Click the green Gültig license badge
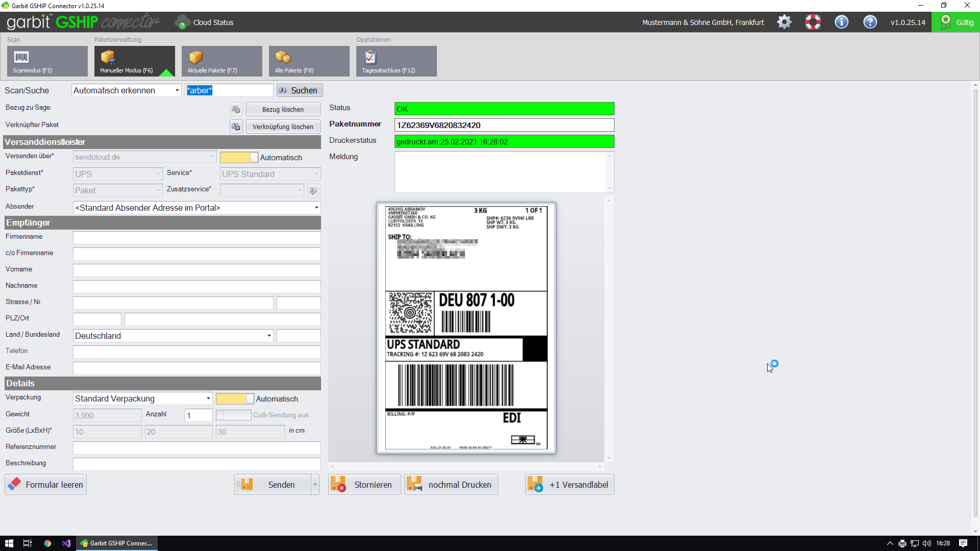Screen dimensions: 980x551 click(x=955, y=22)
